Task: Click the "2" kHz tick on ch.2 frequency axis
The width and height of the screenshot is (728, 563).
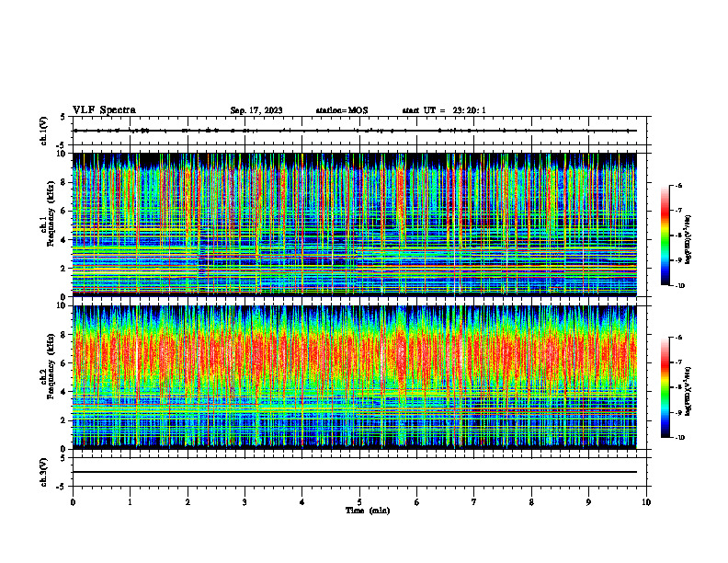Action: [63, 420]
